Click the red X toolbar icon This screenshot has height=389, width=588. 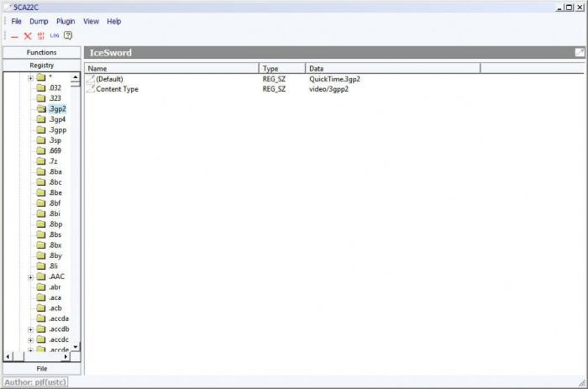[28, 36]
